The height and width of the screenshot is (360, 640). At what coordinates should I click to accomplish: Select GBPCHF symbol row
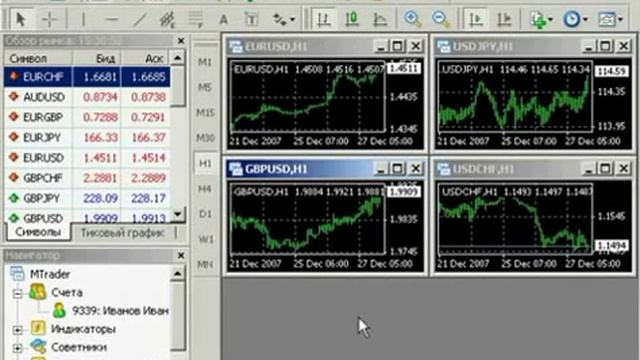(x=87, y=178)
